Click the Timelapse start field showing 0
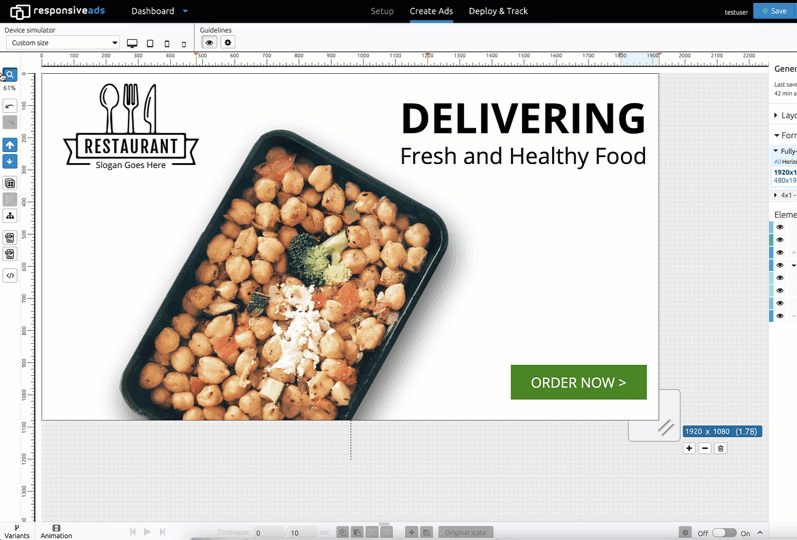 267,533
